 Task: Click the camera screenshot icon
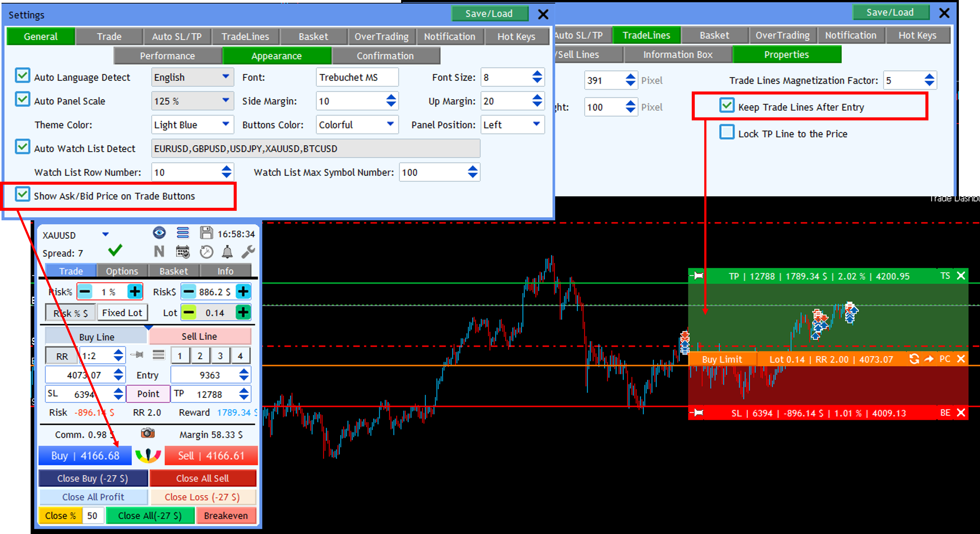click(x=148, y=433)
